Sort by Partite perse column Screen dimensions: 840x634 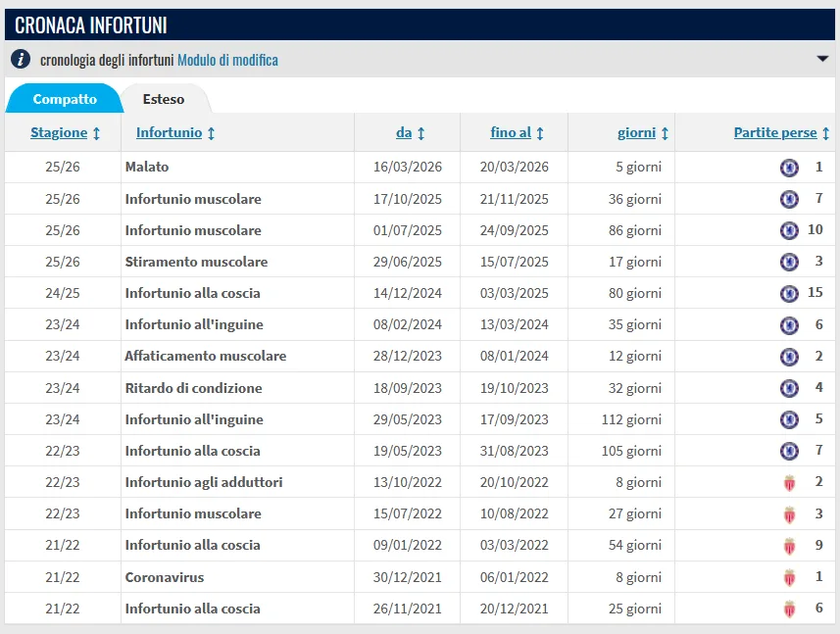[781, 133]
